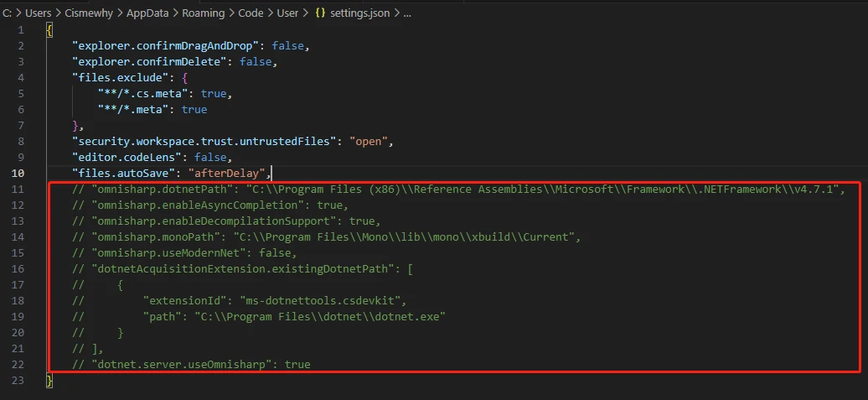
Task: Open the "C:" breadcrumb segment
Action: [x=8, y=13]
